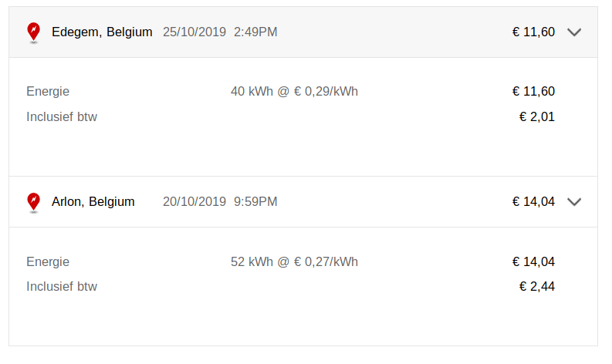612x364 pixels.
Task: Select the Edegem, Belgium location name
Action: point(102,32)
